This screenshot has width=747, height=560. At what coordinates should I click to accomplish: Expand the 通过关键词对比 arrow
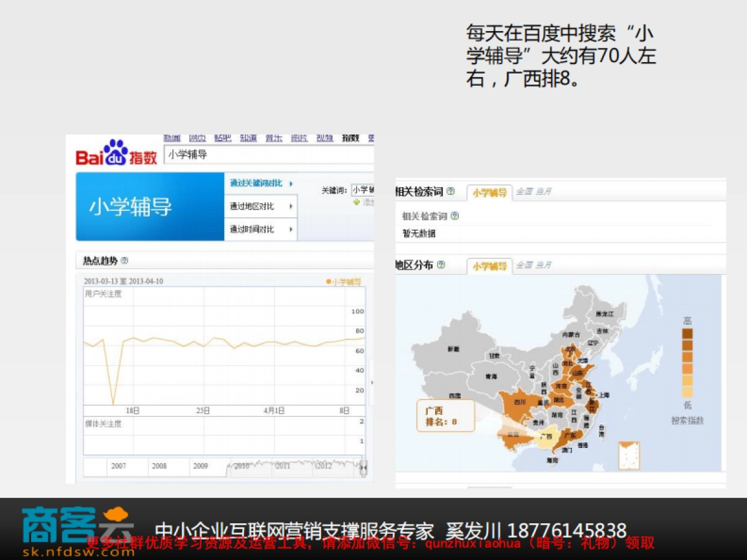pyautogui.click(x=291, y=184)
